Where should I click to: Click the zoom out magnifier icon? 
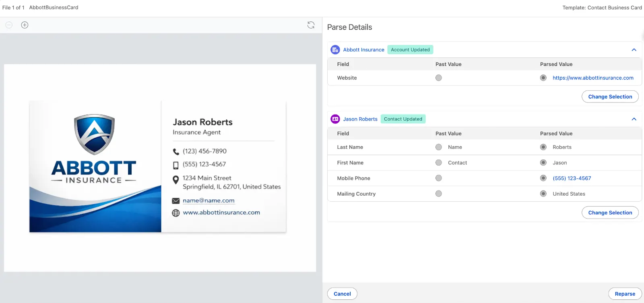click(9, 25)
